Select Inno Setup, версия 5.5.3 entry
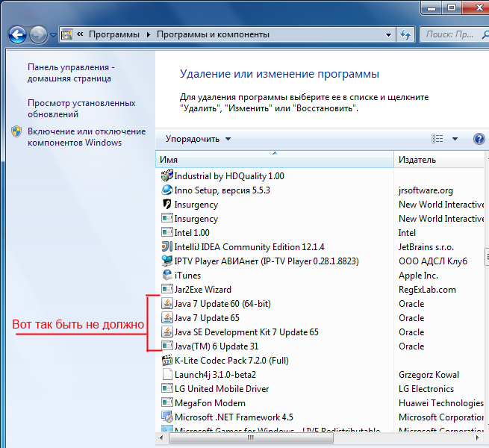The image size is (489, 448). point(222,190)
